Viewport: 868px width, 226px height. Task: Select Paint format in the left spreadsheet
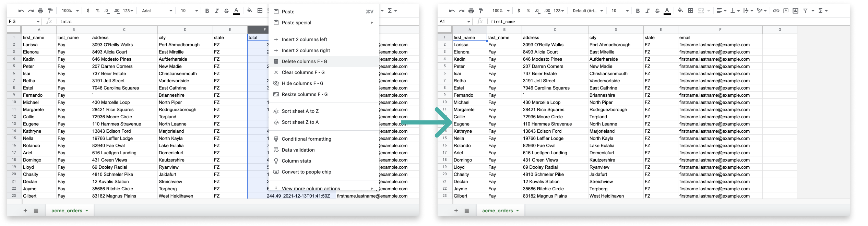point(50,11)
